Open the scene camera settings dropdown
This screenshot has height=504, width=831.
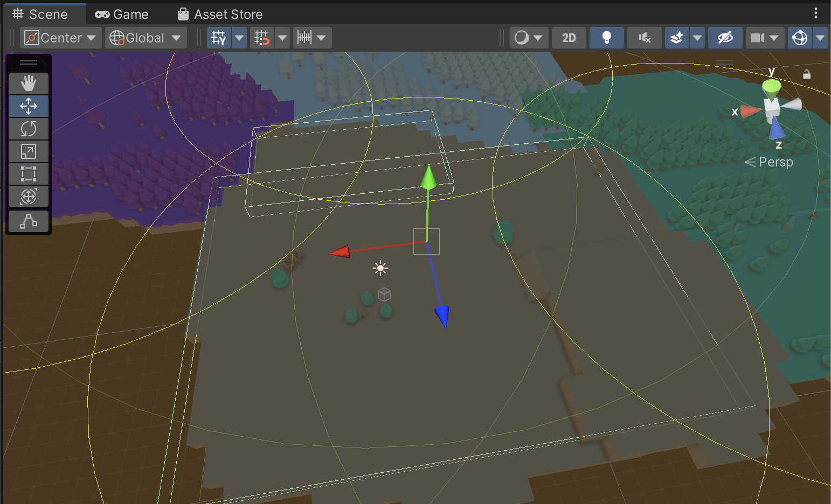765,38
